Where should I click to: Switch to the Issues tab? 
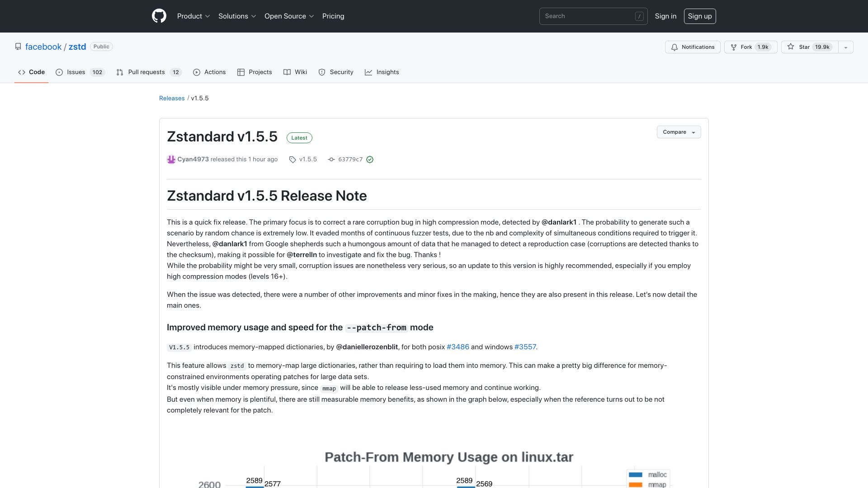[80, 72]
